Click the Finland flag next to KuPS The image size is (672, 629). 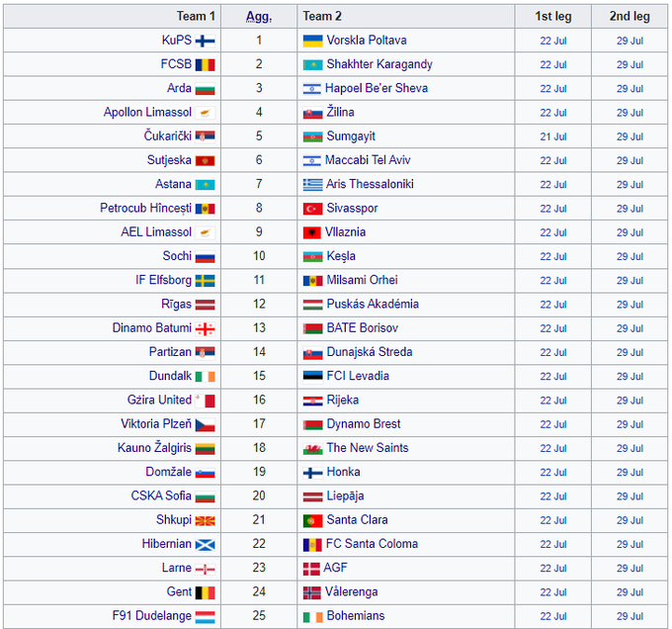(205, 41)
